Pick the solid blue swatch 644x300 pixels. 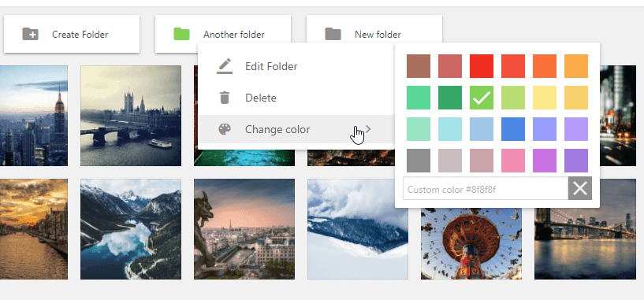click(x=513, y=129)
